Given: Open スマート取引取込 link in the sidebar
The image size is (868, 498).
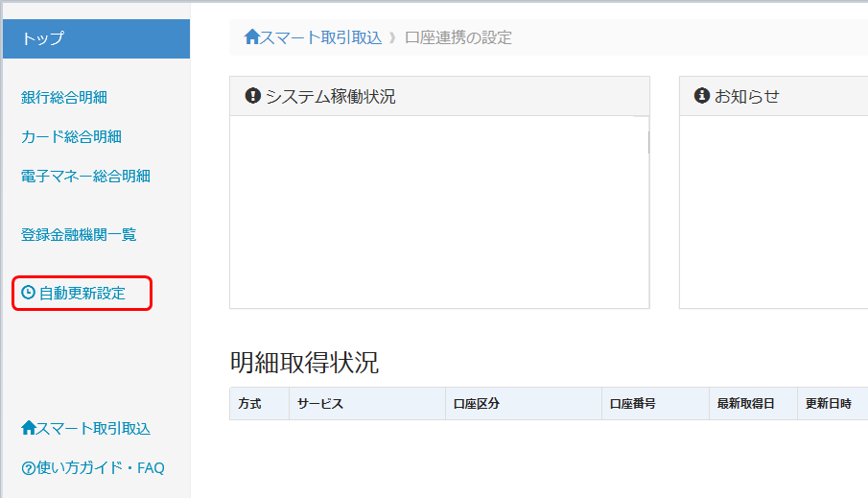Looking at the screenshot, I should click(93, 429).
